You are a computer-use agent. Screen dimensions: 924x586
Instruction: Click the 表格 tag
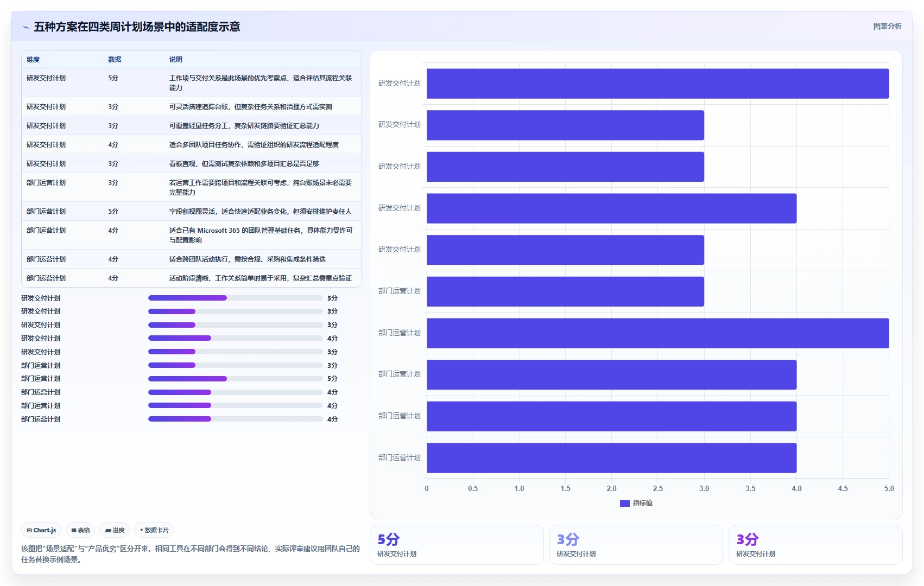click(x=80, y=530)
